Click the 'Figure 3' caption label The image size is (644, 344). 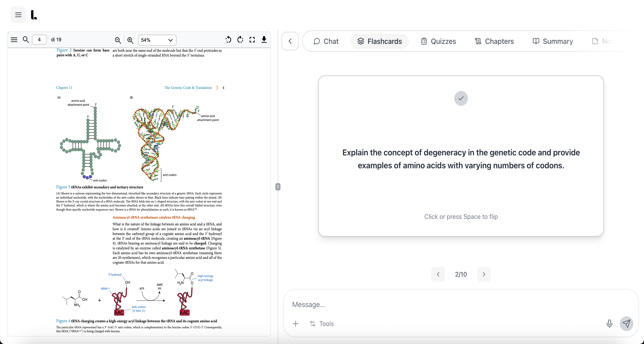click(63, 187)
